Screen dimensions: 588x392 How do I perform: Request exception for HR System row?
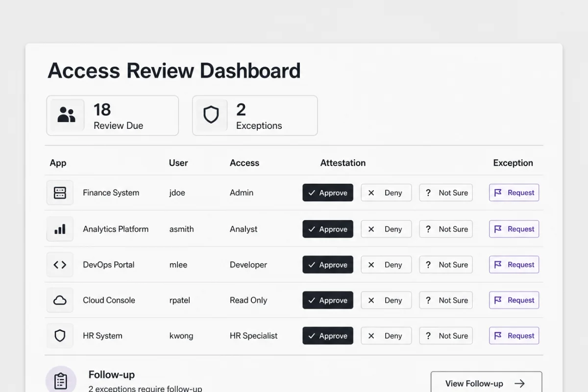[514, 336]
